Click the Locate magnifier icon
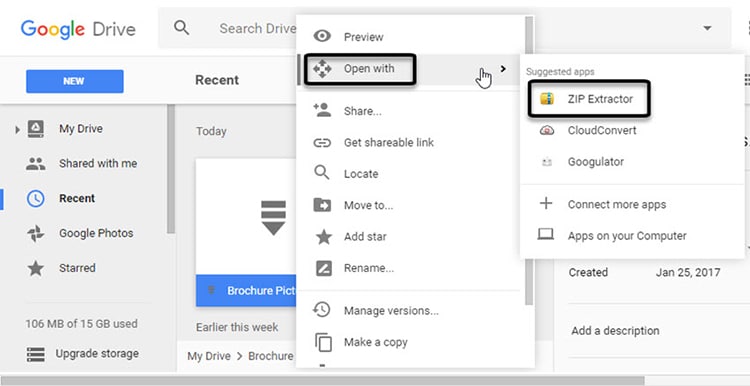The width and height of the screenshot is (750, 386). (322, 173)
